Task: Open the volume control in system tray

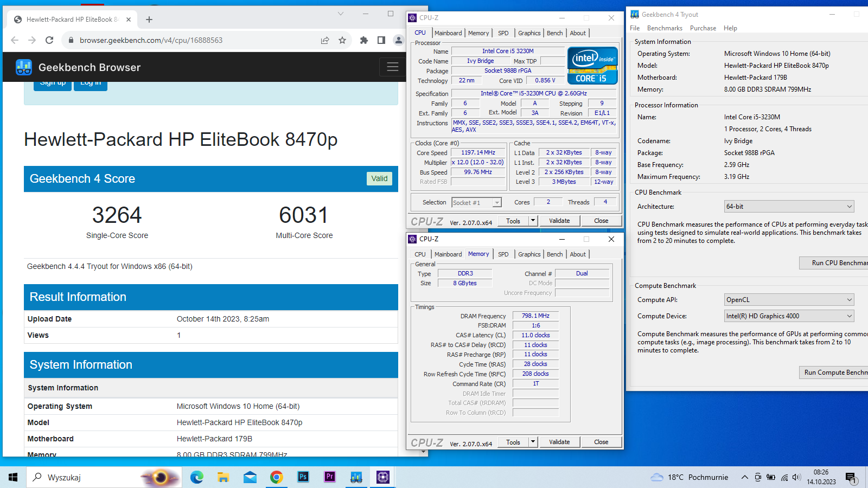Action: [x=796, y=477]
